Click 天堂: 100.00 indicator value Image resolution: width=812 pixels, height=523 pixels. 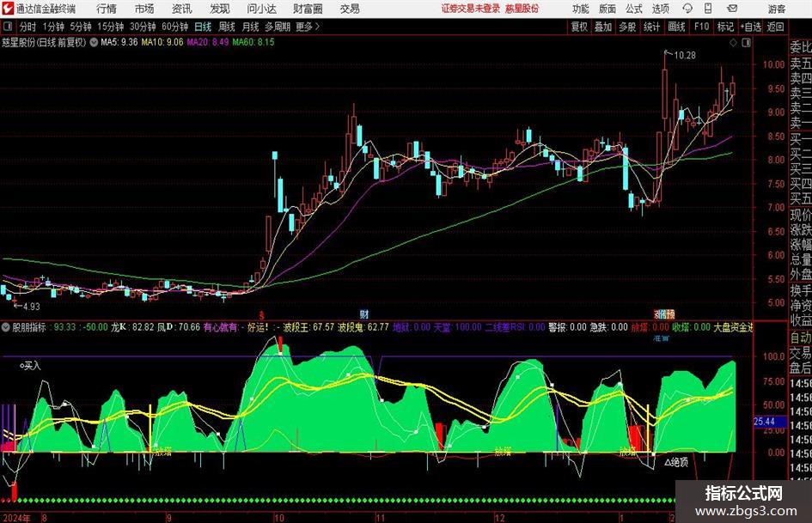pyautogui.click(x=458, y=327)
